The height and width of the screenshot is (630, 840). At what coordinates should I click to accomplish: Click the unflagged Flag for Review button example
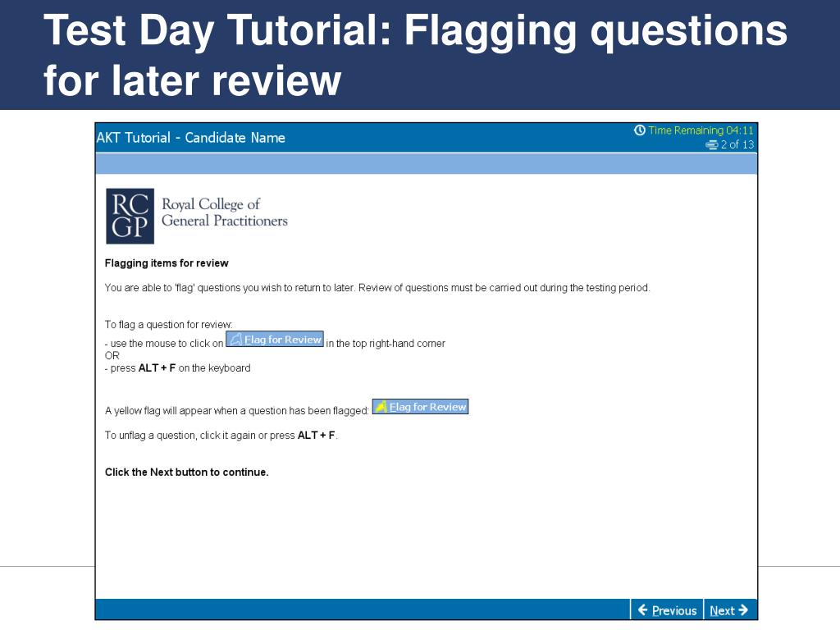275,339
